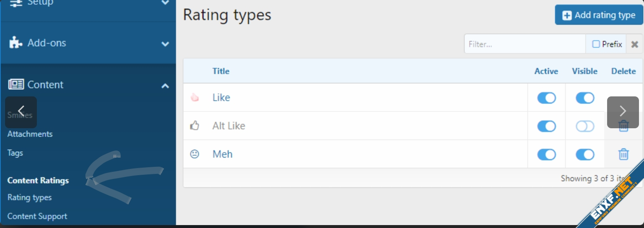
Task: Click the Alt Like thumb icon
Action: (195, 126)
